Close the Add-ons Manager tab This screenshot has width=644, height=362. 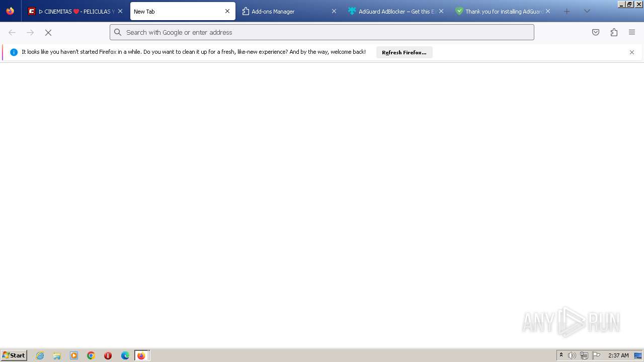(x=334, y=11)
